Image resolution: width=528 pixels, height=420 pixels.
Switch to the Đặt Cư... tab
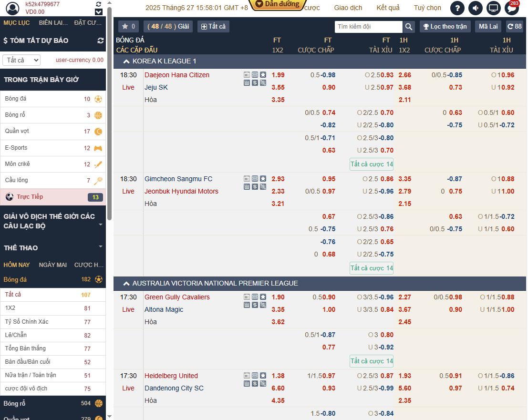(88, 22)
